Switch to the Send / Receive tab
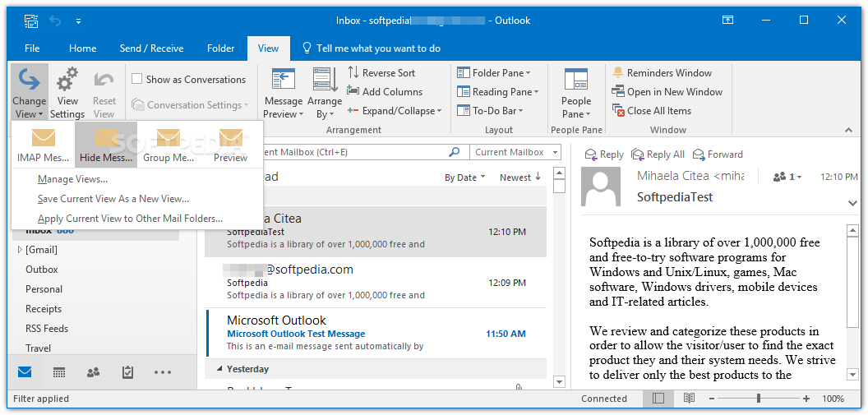The height and width of the screenshot is (415, 868). tap(152, 48)
